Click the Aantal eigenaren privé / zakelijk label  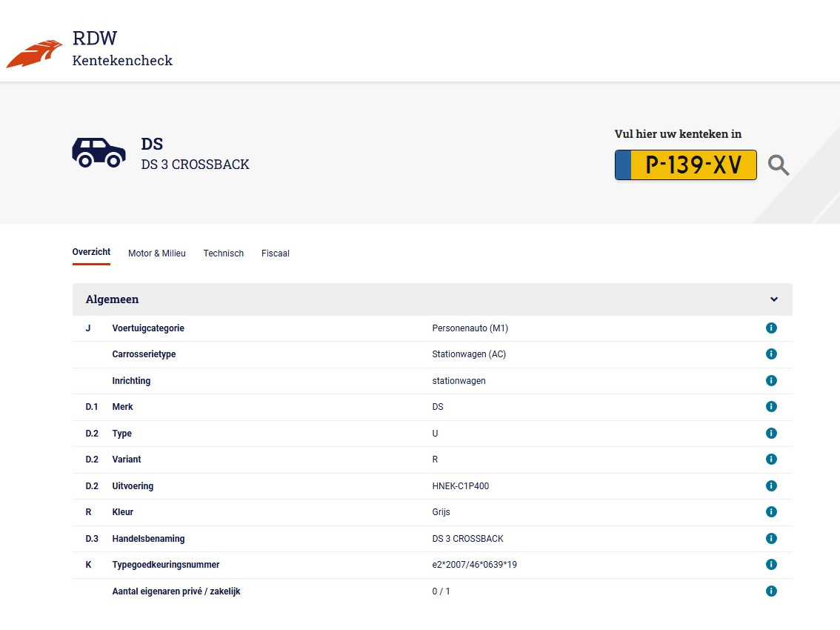[176, 591]
